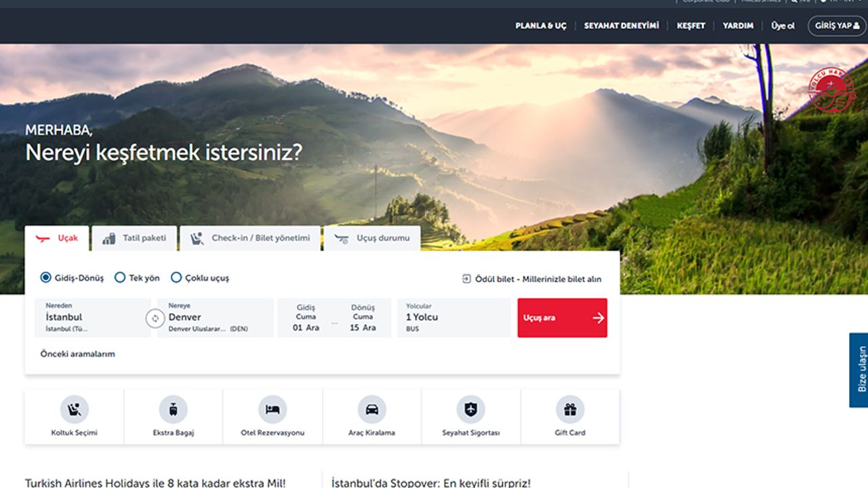Image resolution: width=868 pixels, height=488 pixels.
Task: Open Otel Rezervasyonu bed icon
Action: pos(273,409)
